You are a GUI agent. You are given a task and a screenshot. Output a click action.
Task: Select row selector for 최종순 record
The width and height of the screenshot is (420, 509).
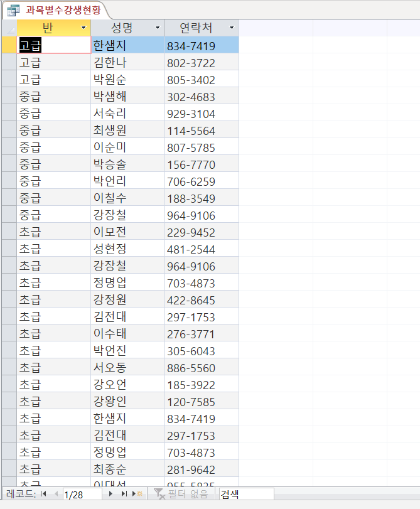coord(9,469)
